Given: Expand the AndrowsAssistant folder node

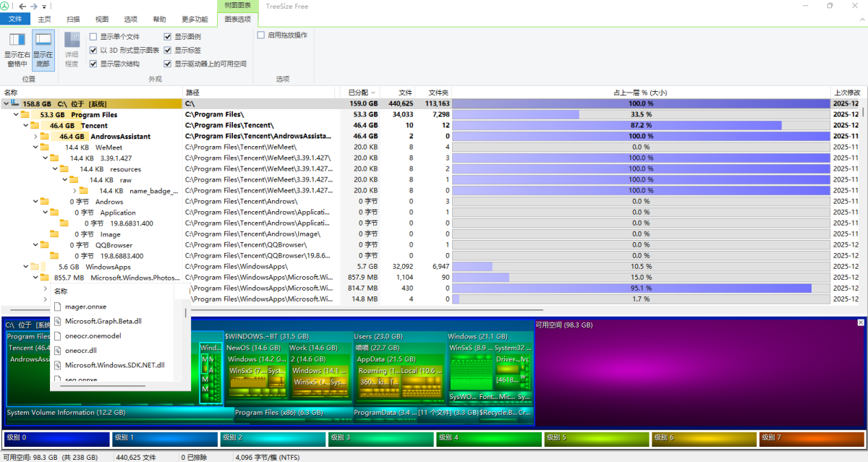Looking at the screenshot, I should click(x=35, y=137).
